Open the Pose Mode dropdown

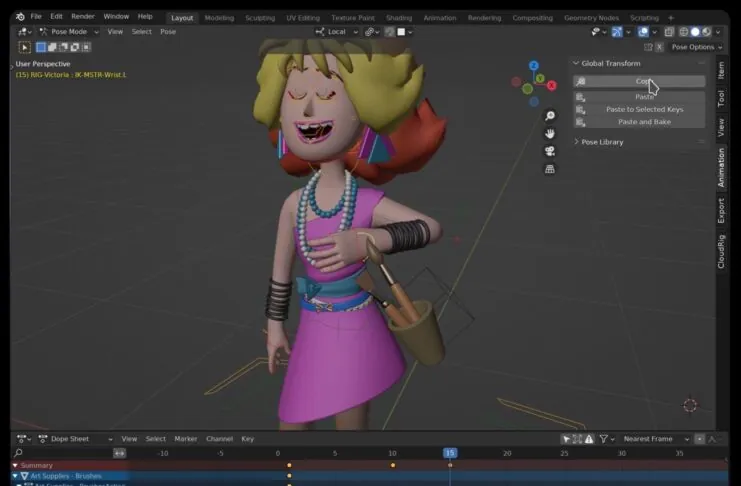(68, 32)
